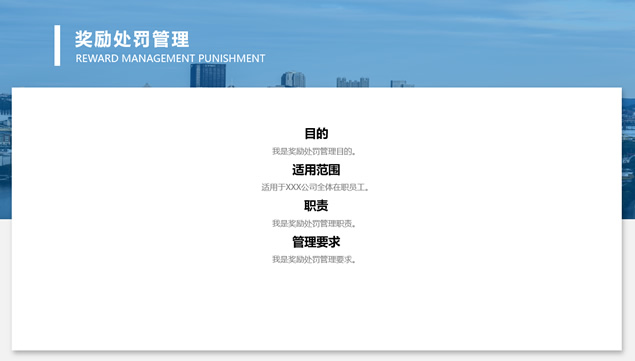Click the text 我是奖励处罚管理目的

pyautogui.click(x=314, y=152)
